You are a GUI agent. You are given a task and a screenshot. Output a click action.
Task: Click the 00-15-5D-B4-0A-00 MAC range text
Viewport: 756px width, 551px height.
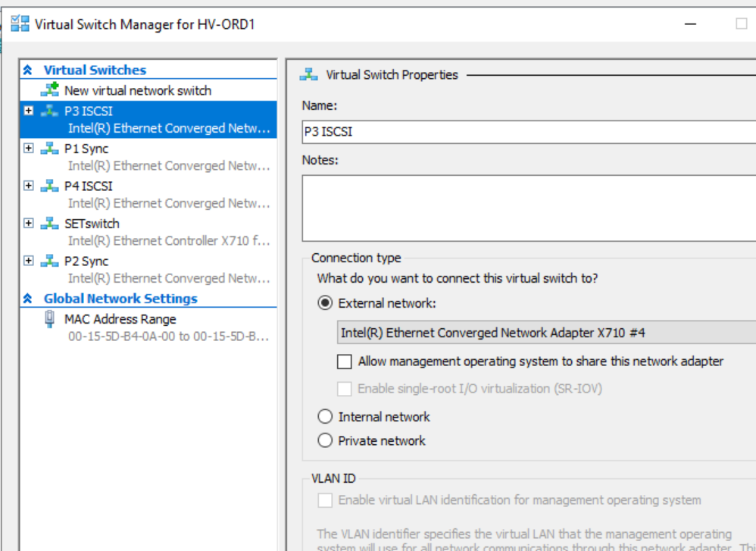coord(169,337)
